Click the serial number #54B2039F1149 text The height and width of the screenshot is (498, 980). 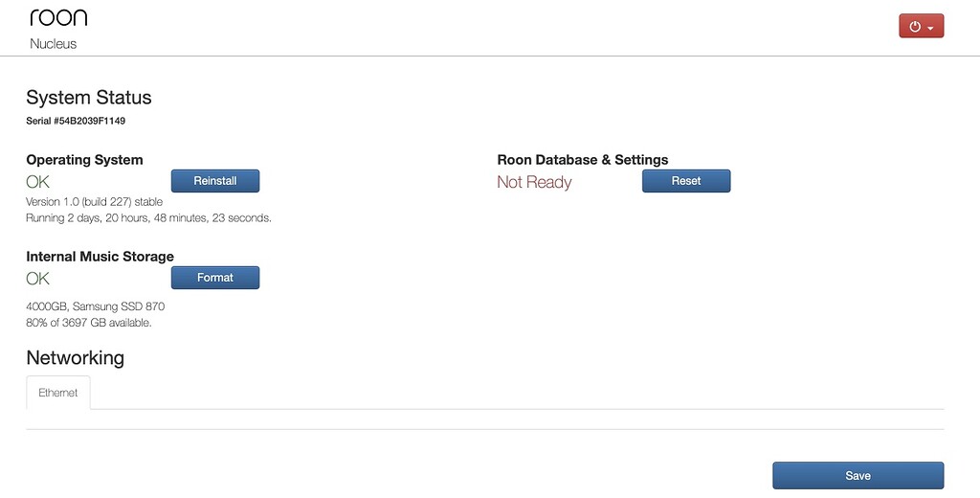pyautogui.click(x=76, y=121)
